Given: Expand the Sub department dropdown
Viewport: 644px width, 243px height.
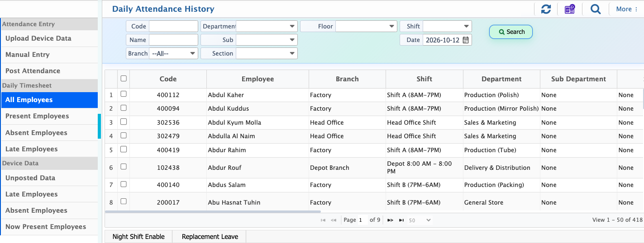Looking at the screenshot, I should 267,40.
